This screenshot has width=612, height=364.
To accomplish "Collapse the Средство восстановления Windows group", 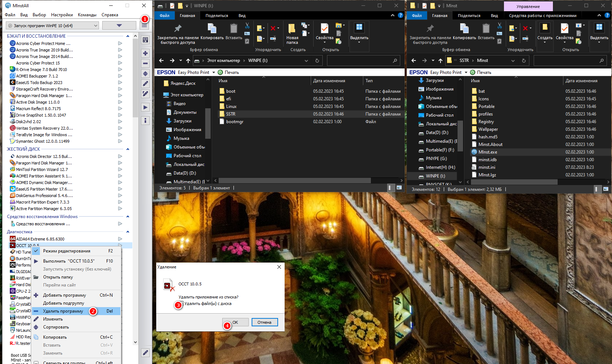I will (128, 217).
